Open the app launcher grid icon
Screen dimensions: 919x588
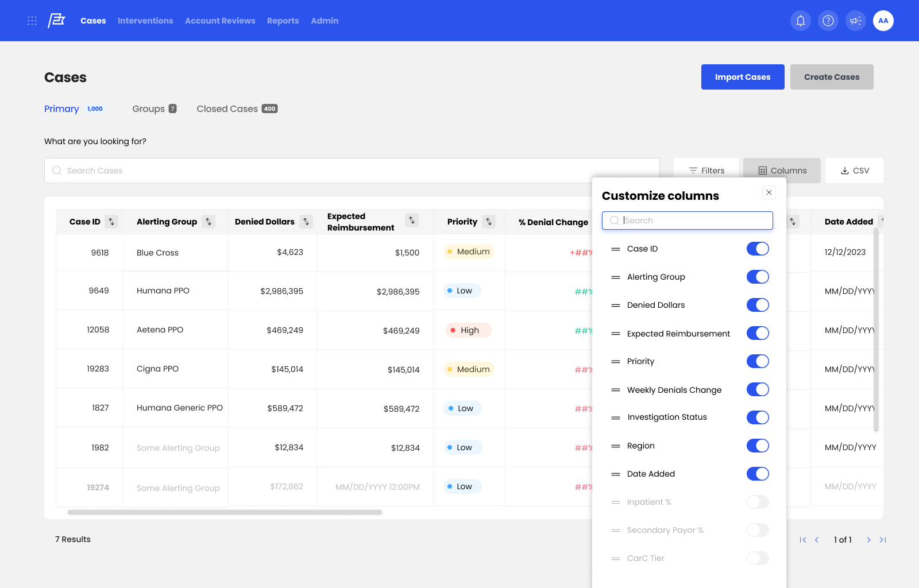(32, 21)
